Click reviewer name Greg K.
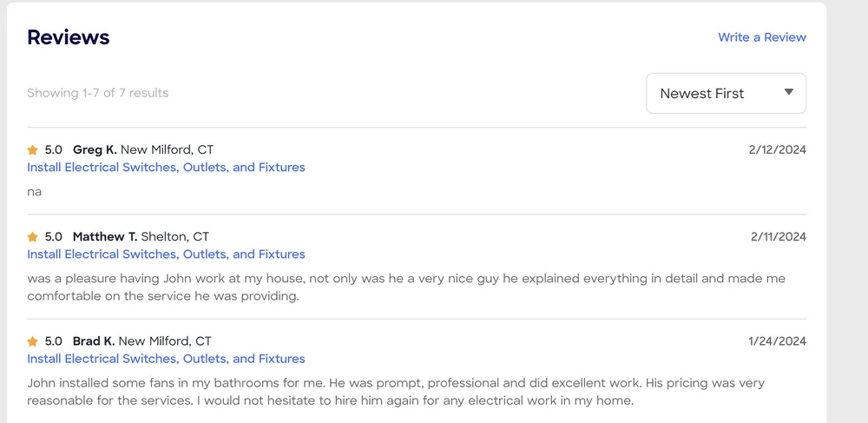Image resolution: width=868 pixels, height=423 pixels. (95, 150)
